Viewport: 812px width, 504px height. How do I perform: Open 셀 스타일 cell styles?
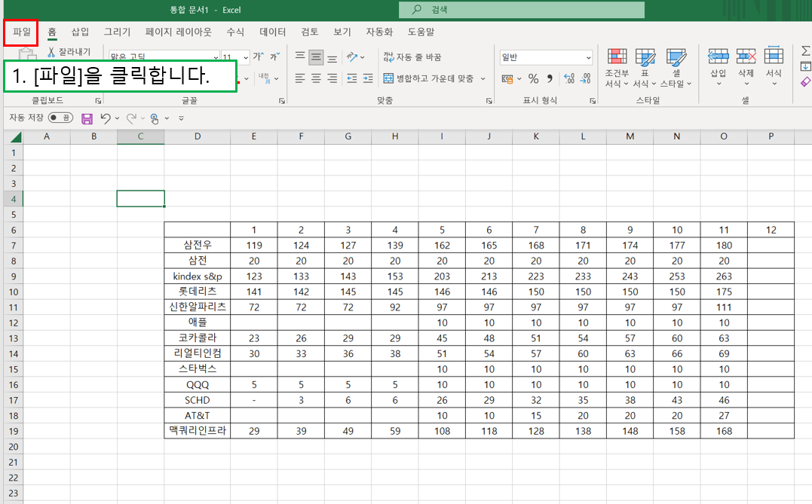(676, 68)
